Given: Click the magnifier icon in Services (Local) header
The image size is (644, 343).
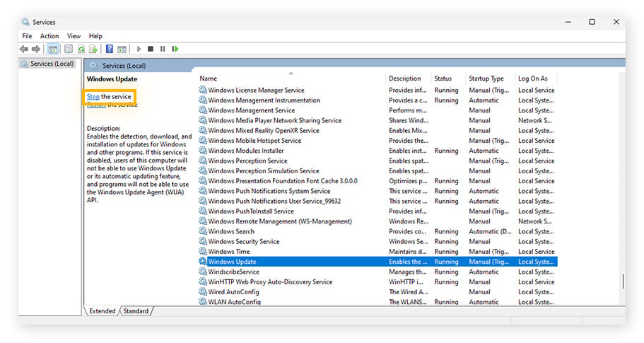Looking at the screenshot, I should tap(94, 65).
